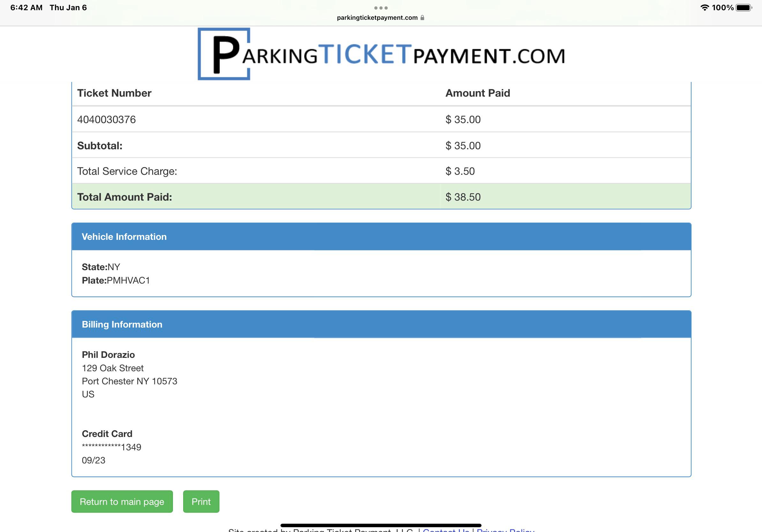This screenshot has height=532, width=762.
Task: Click ticket number 4040030376
Action: pyautogui.click(x=107, y=119)
